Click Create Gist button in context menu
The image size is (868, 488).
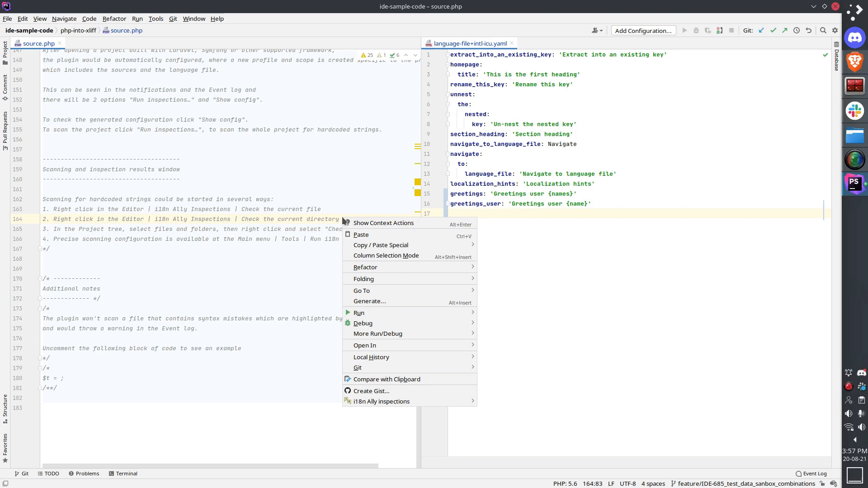pyautogui.click(x=372, y=390)
